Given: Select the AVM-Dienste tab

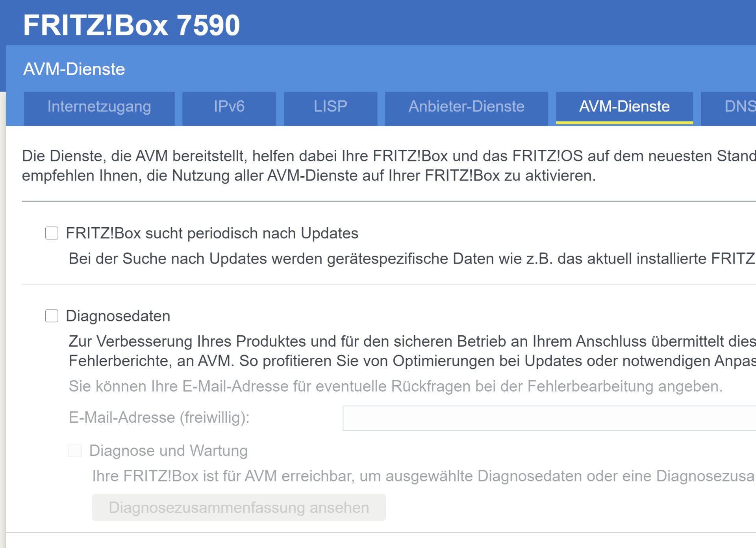Looking at the screenshot, I should pos(624,108).
